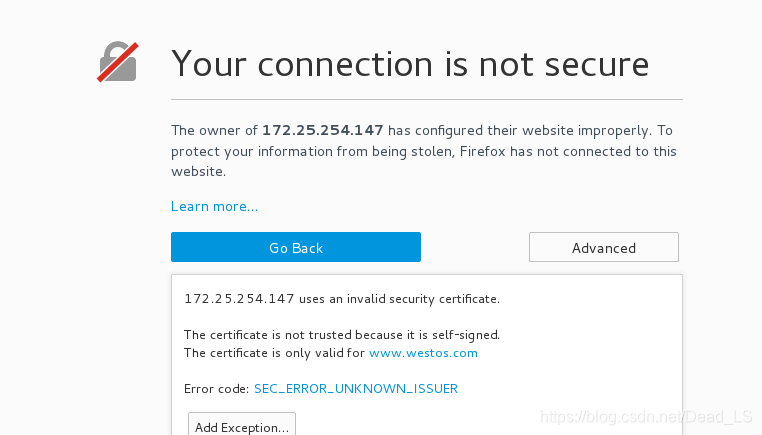The image size is (762, 435).
Task: Click the "uses an invalid security certificate" text
Action: tap(399, 299)
